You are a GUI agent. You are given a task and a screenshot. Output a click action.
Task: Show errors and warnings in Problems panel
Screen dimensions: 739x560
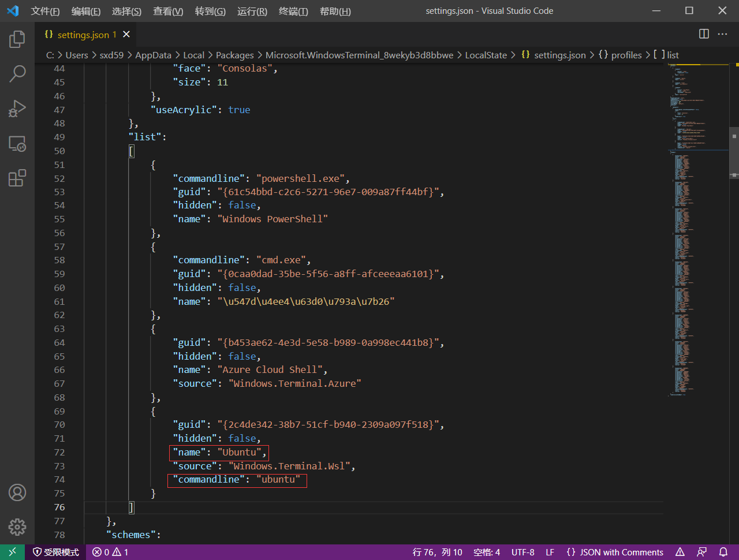point(110,552)
